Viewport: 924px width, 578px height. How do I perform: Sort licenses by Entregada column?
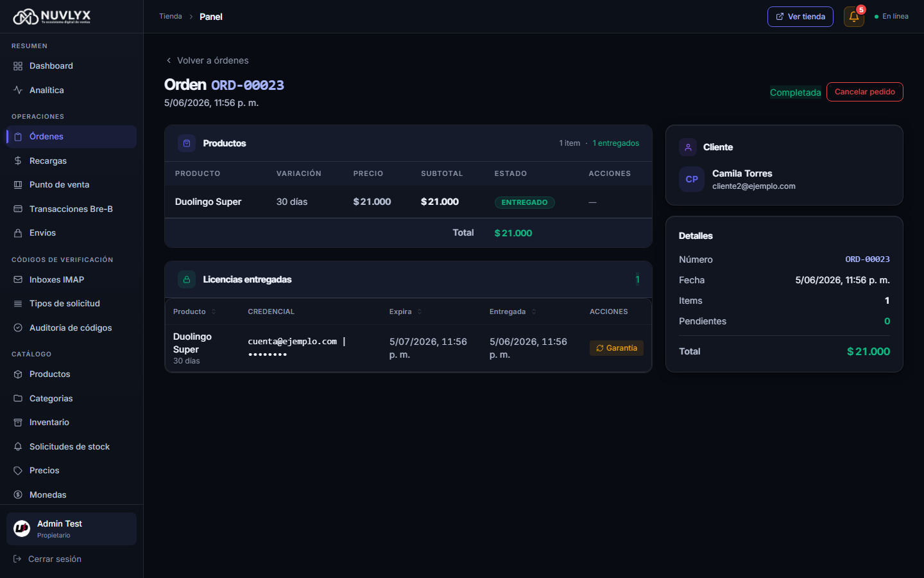[x=513, y=312]
